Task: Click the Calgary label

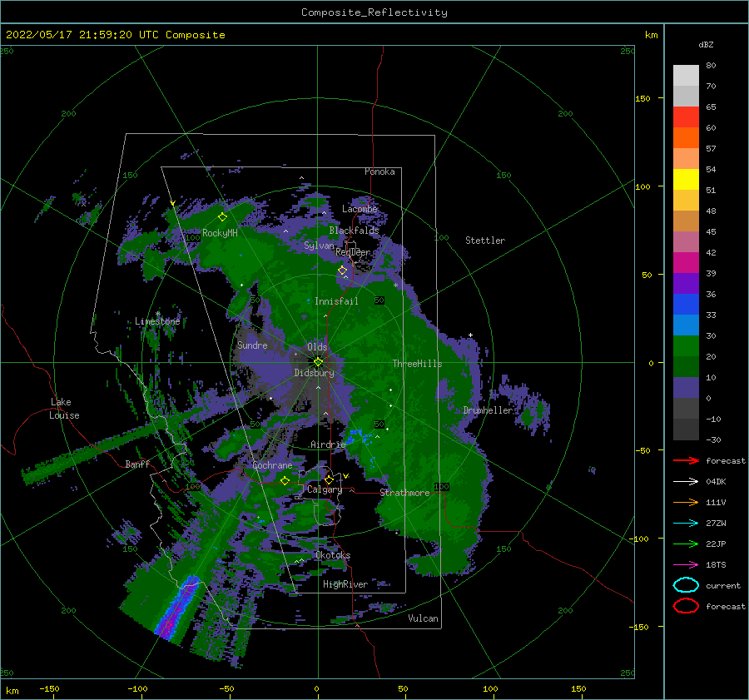Action: point(325,489)
